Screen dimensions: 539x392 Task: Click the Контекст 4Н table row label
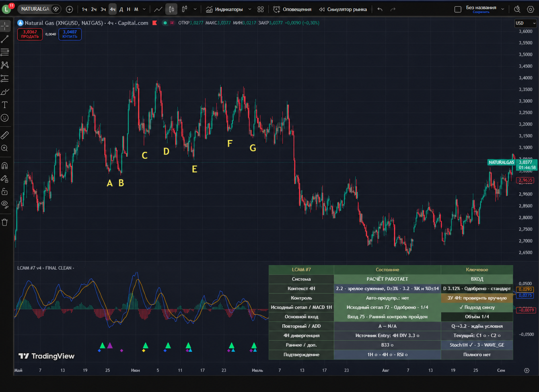pos(301,289)
